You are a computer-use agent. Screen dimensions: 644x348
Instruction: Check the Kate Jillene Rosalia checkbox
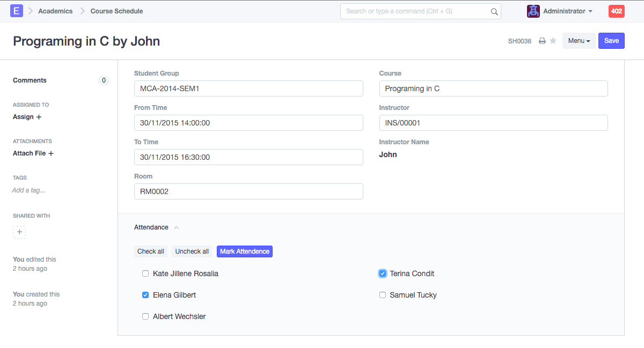pyautogui.click(x=145, y=273)
